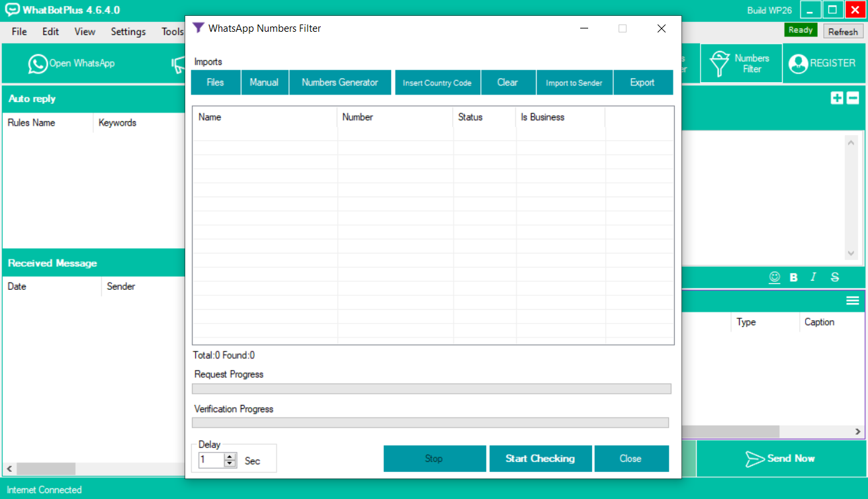Apply strikethrough with the S icon

pos(835,277)
